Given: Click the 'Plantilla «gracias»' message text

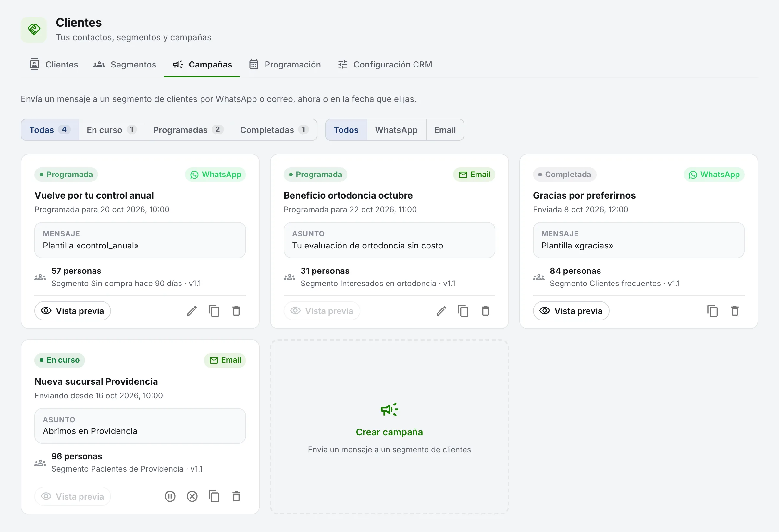Looking at the screenshot, I should [577, 246].
